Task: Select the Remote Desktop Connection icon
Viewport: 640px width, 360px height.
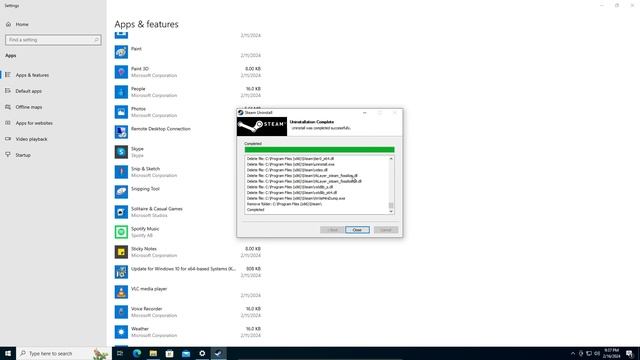Action: coord(121,132)
